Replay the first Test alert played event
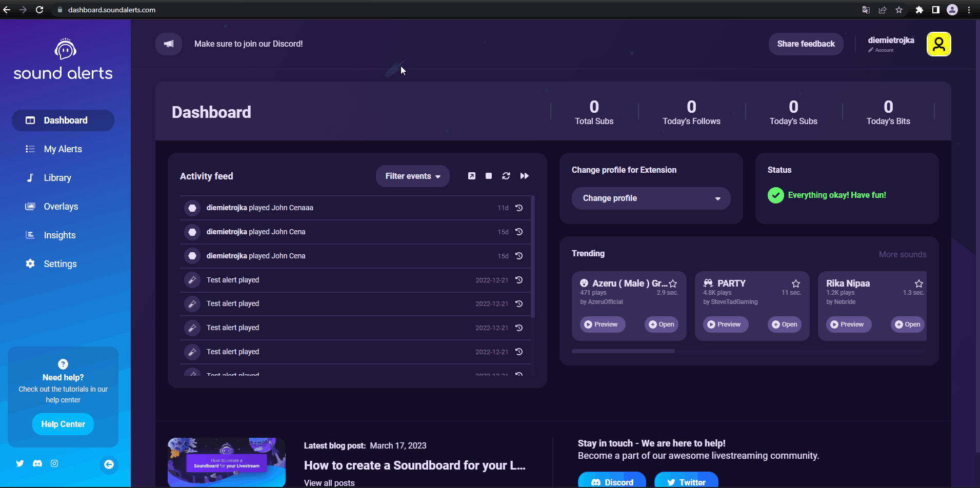Image resolution: width=980 pixels, height=488 pixels. pos(519,280)
